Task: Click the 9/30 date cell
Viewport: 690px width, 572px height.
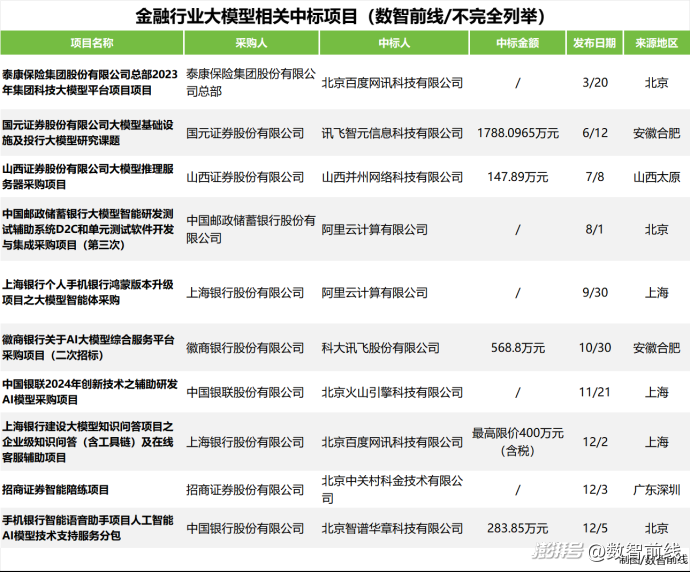Action: click(x=595, y=293)
